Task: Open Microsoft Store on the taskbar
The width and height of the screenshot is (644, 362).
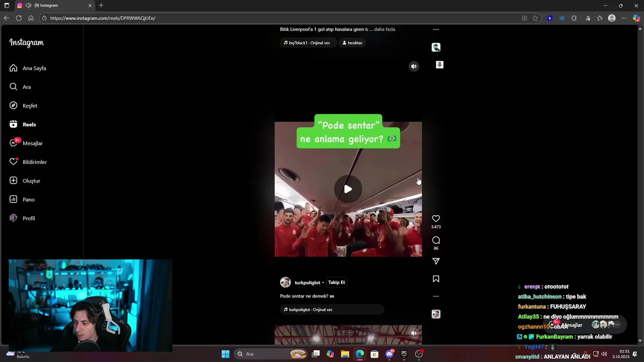Action: 374,354
